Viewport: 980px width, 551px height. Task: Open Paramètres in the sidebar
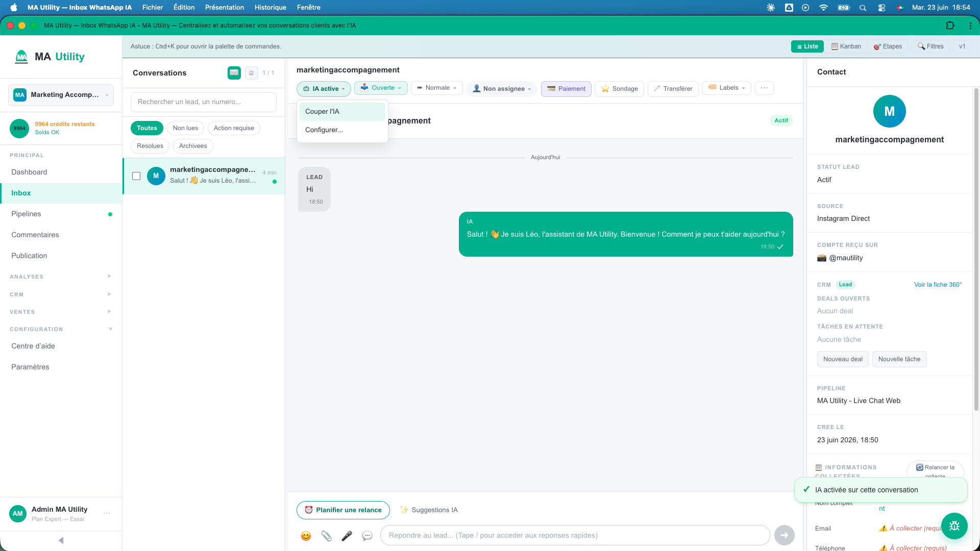[61, 367]
